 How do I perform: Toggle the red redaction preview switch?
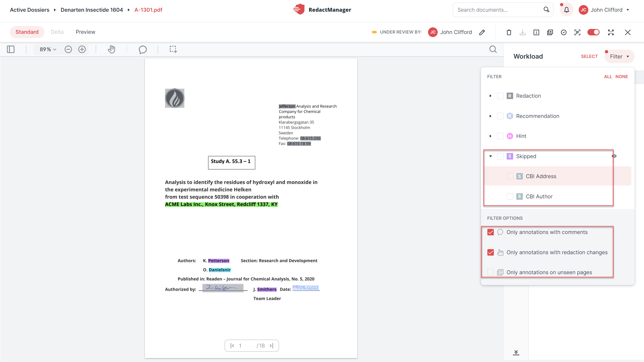point(593,32)
